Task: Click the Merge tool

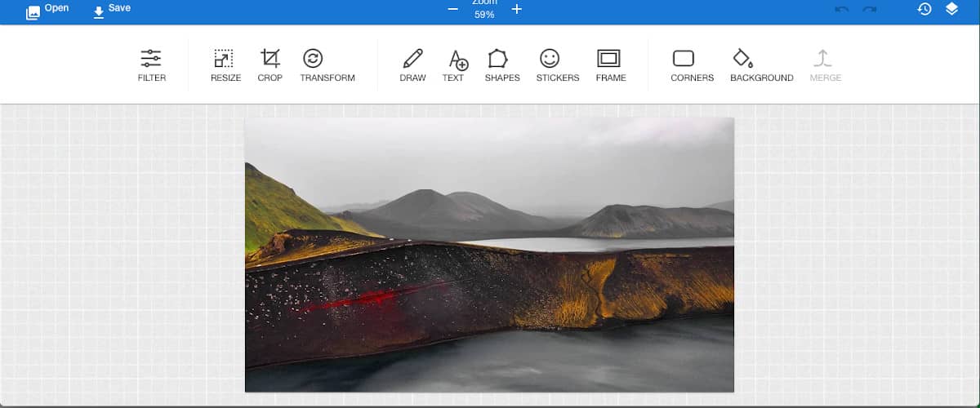Action: point(825,65)
